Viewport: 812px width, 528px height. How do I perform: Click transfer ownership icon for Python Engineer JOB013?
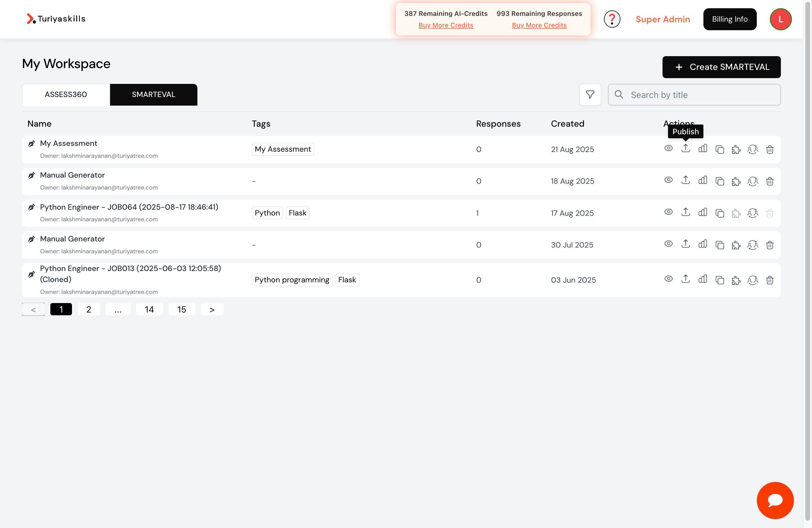(753, 280)
